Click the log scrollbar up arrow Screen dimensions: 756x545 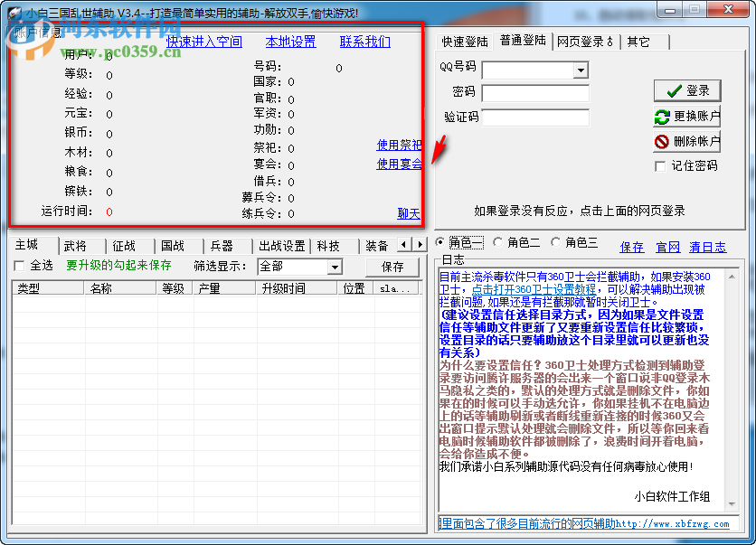pyautogui.click(x=732, y=276)
